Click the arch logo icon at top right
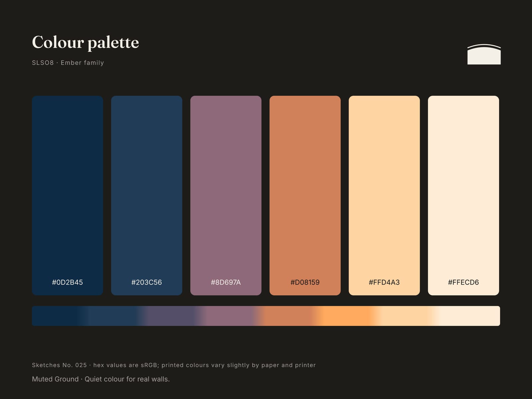This screenshot has height=399, width=532. coord(484,54)
